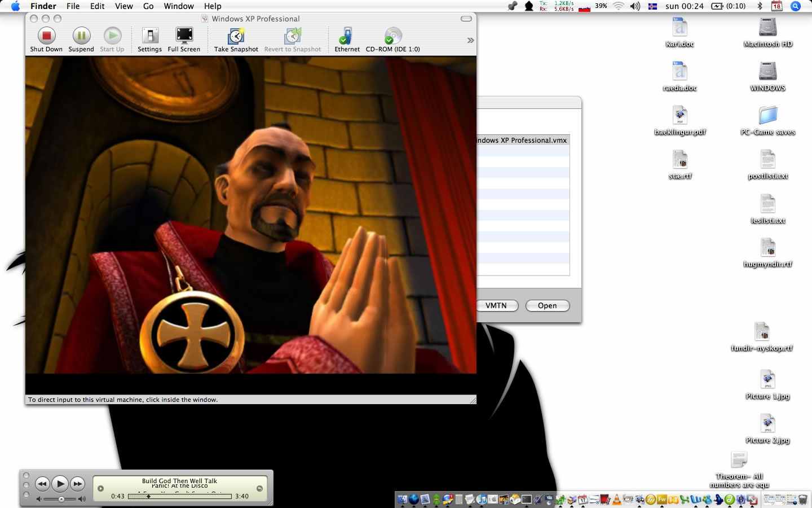The height and width of the screenshot is (508, 812).
Task: Select the PC-Game saves folder
Action: [767, 121]
